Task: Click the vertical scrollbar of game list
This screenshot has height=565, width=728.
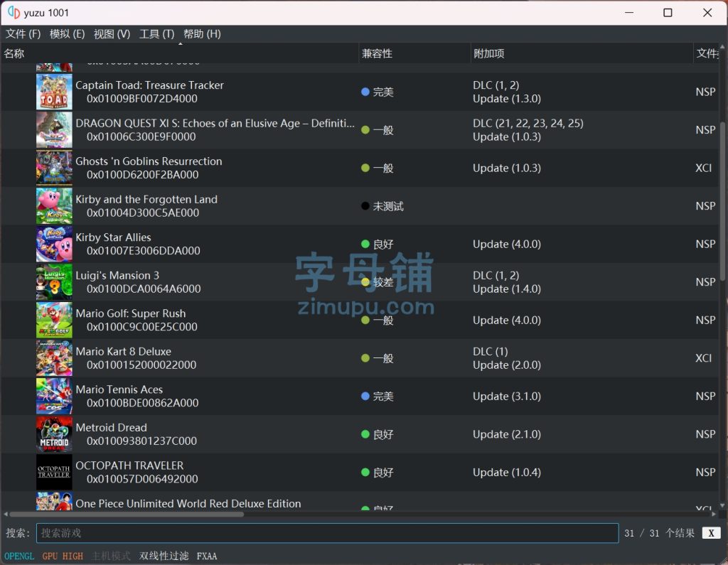Action: pyautogui.click(x=722, y=201)
